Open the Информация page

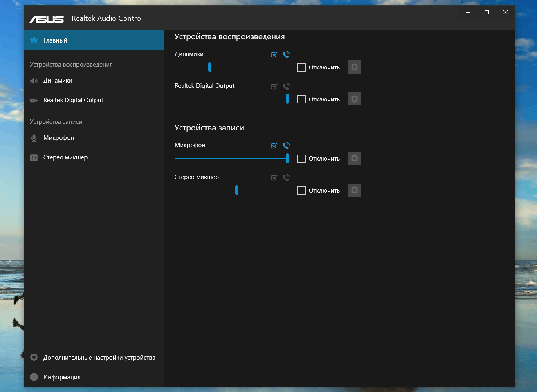(94, 377)
